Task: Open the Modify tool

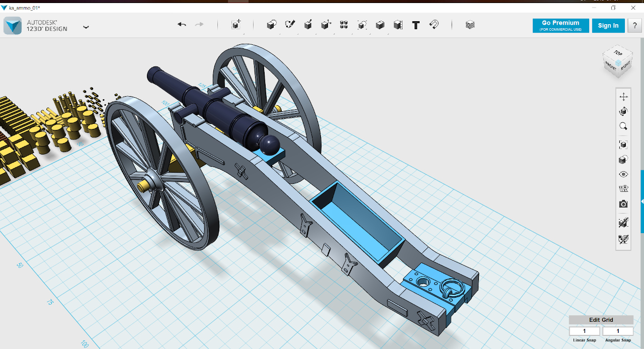Action: (x=326, y=25)
